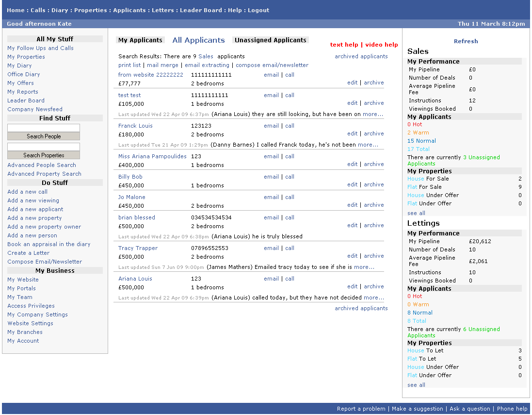The width and height of the screenshot is (532, 415).
Task: Click the email extracting link
Action: coord(207,65)
